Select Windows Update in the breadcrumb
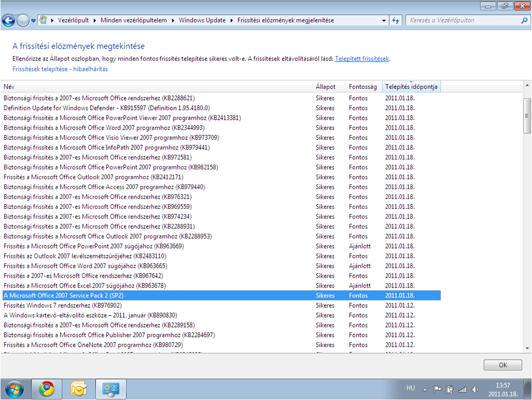Viewport: 532px width, 400px height. coord(202,20)
